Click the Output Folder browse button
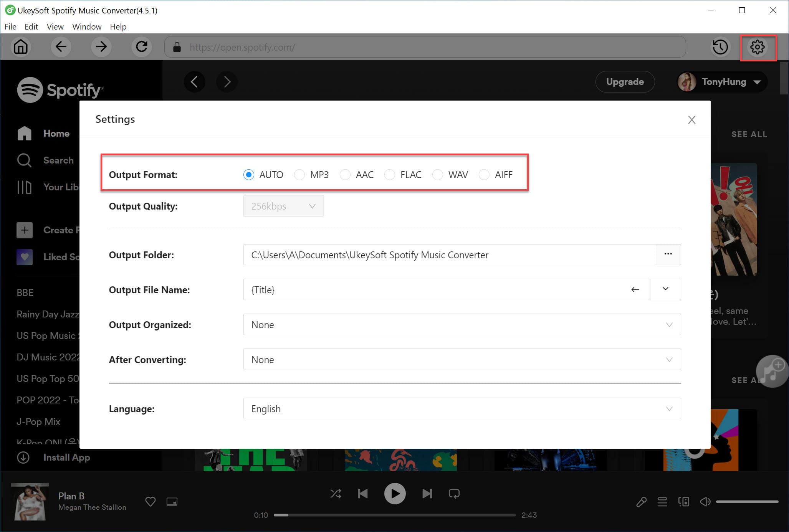789x532 pixels. point(668,254)
